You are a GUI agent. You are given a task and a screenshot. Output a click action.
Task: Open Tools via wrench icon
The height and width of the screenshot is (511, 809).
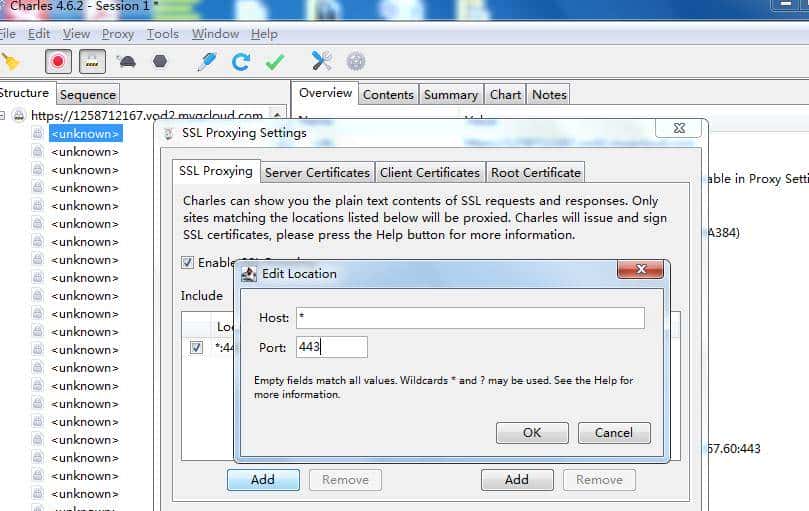pos(321,62)
